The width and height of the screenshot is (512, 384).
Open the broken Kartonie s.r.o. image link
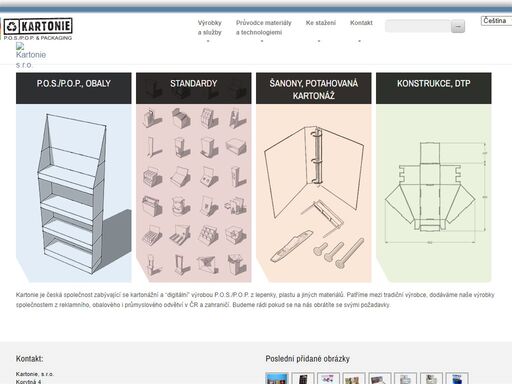[31, 55]
